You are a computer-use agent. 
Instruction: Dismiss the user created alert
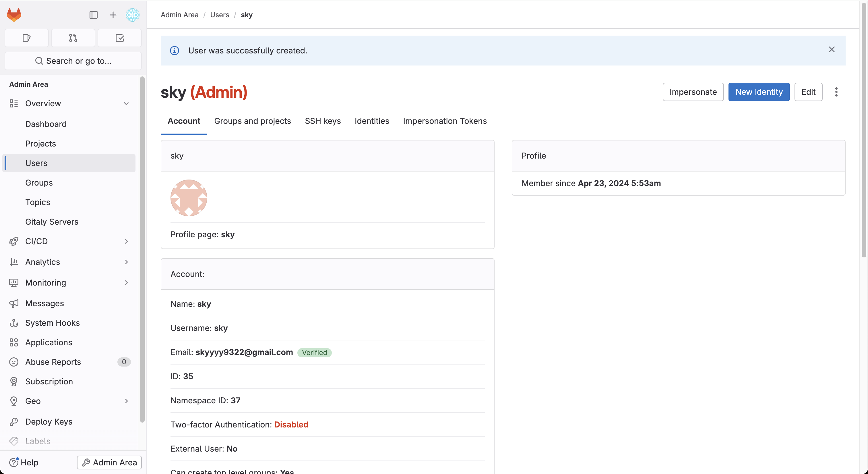(x=831, y=50)
